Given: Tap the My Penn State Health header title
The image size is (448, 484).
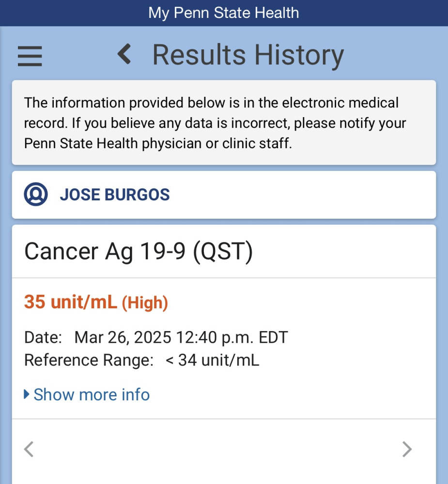Looking at the screenshot, I should tap(224, 13).
